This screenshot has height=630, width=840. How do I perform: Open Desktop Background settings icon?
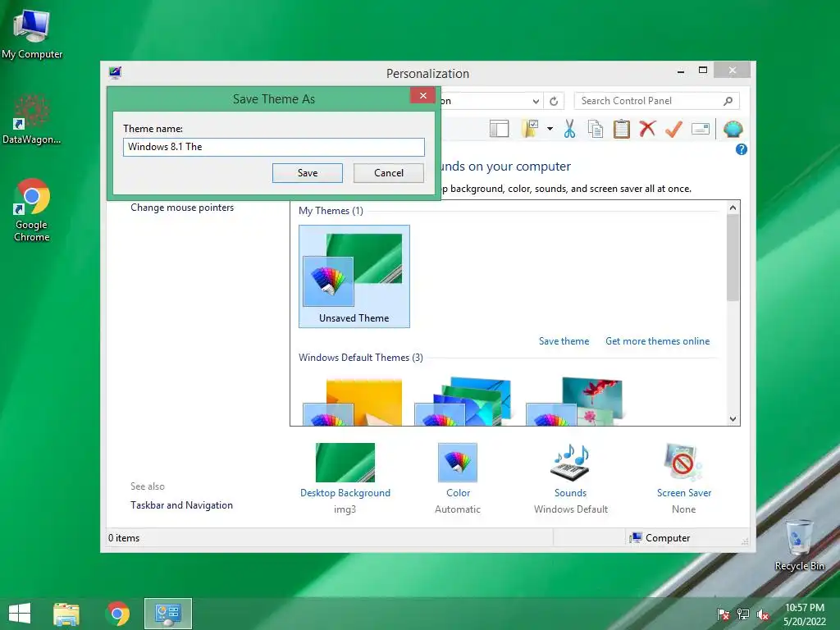tap(345, 463)
